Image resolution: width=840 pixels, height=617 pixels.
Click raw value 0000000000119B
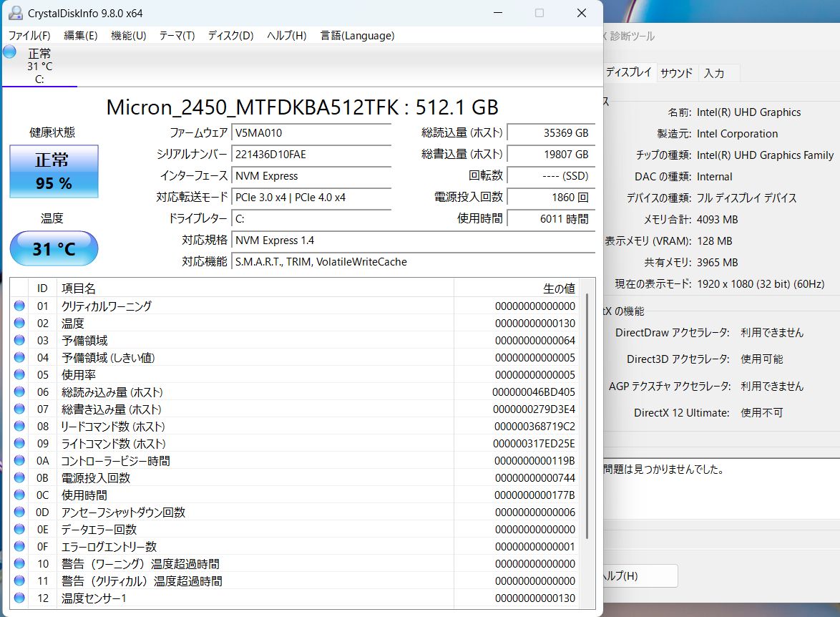tap(534, 460)
